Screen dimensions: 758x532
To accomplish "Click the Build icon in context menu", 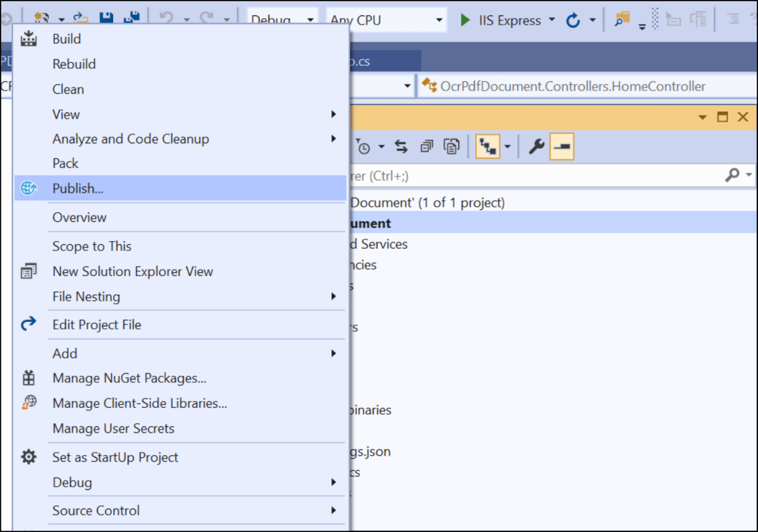I will 28,39.
